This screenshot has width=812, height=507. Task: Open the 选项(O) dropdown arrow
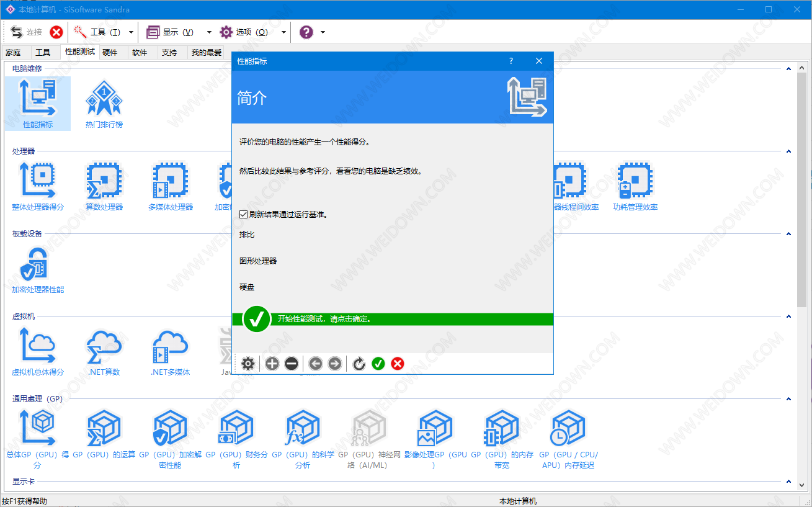pos(283,32)
